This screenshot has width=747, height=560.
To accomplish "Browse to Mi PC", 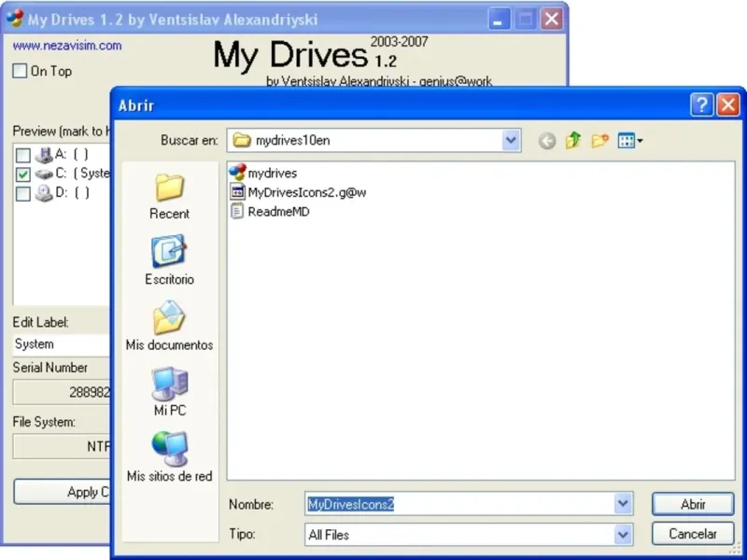I will coord(170,391).
